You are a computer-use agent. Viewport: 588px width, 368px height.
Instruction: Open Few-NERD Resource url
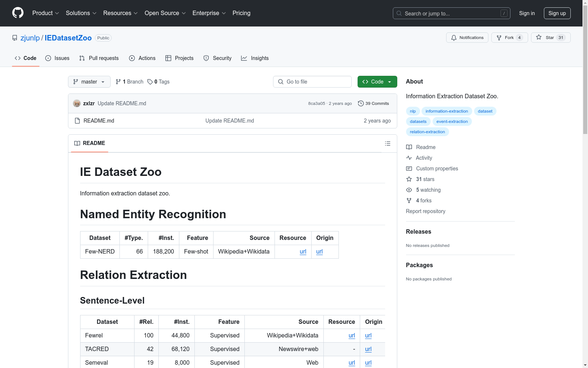tap(303, 252)
